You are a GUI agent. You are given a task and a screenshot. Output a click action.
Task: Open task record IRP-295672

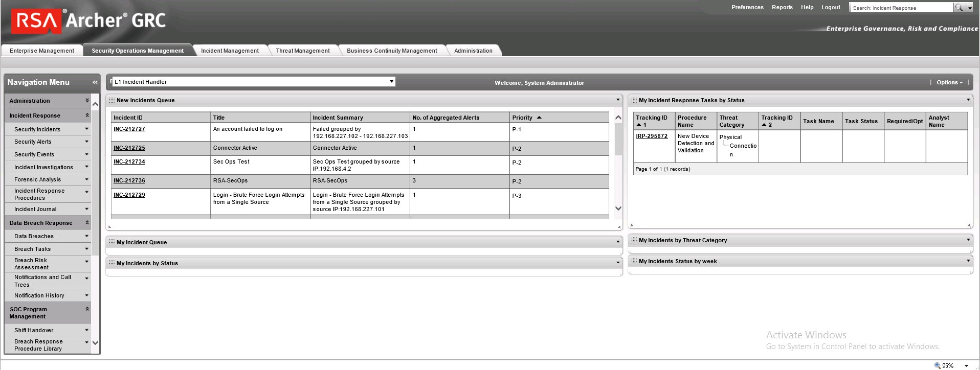pyautogui.click(x=652, y=136)
